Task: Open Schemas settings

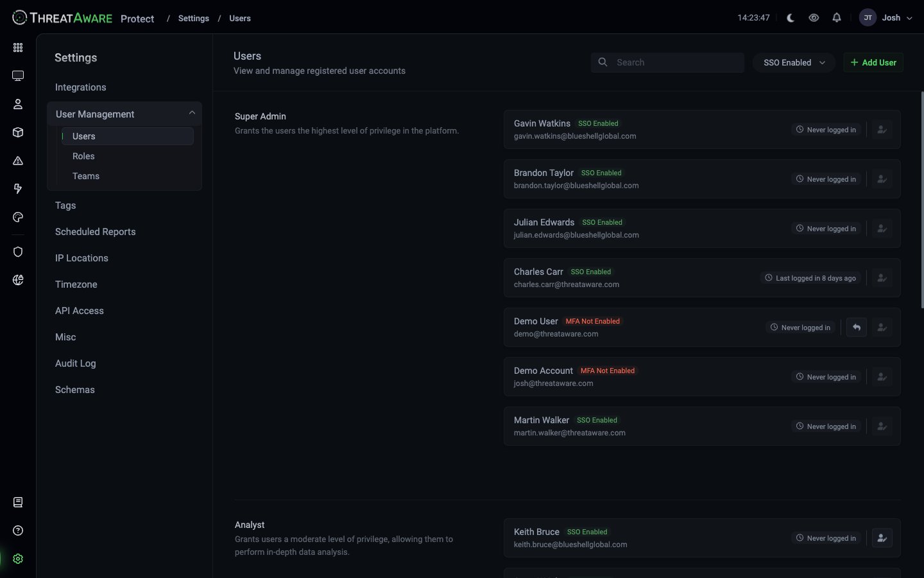Action: click(x=75, y=390)
